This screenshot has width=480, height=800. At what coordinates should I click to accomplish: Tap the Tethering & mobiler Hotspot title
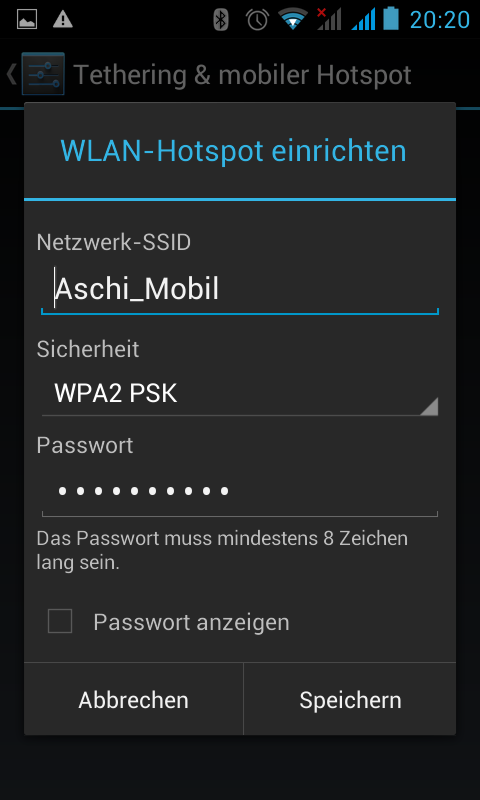[242, 75]
